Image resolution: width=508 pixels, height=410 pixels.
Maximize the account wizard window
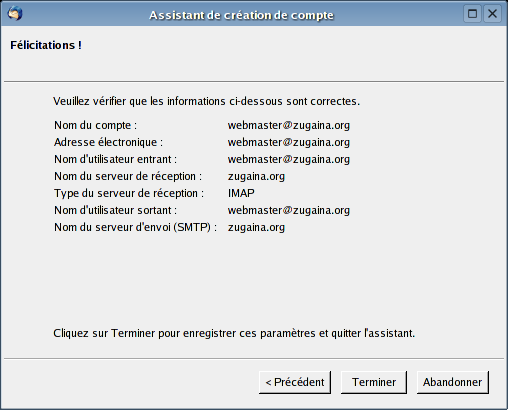coord(472,14)
